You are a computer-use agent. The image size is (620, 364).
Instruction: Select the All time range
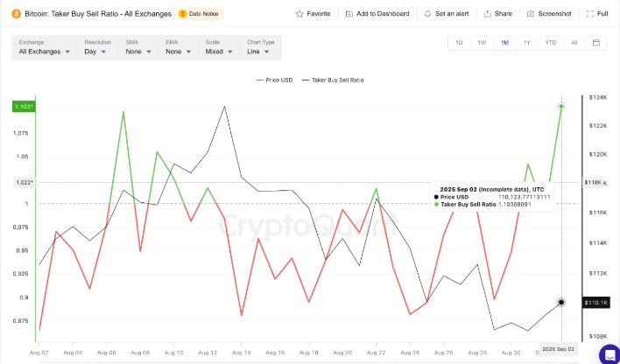(x=574, y=43)
